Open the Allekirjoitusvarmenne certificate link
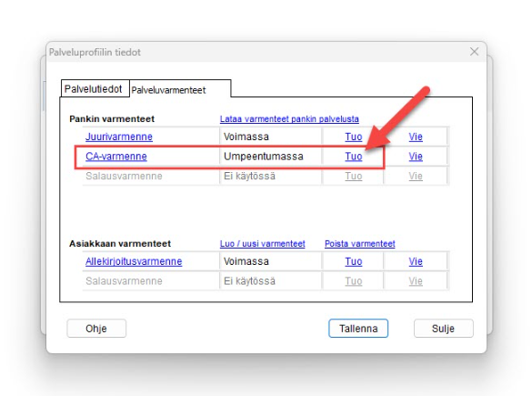The height and width of the screenshot is (396, 532). pyautogui.click(x=134, y=261)
